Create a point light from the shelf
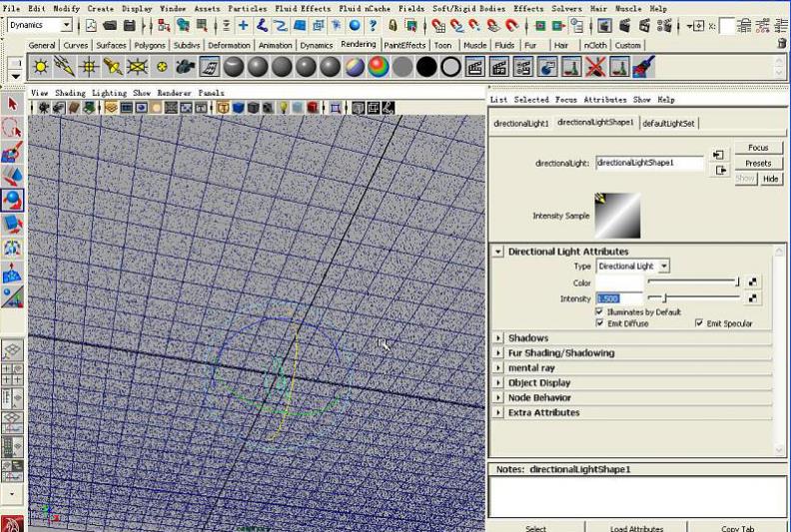The height and width of the screenshot is (532, 791). point(89,67)
